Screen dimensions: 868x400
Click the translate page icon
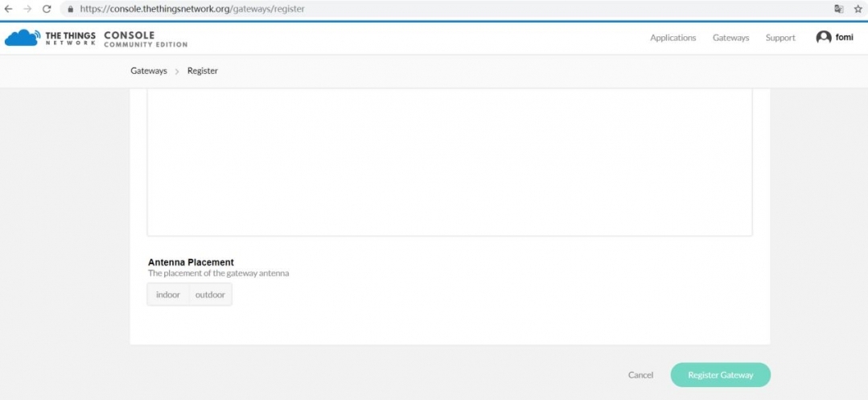[839, 9]
